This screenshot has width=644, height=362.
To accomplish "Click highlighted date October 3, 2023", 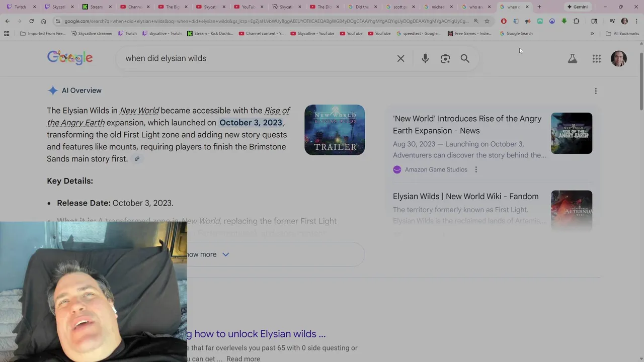I will 251,123.
